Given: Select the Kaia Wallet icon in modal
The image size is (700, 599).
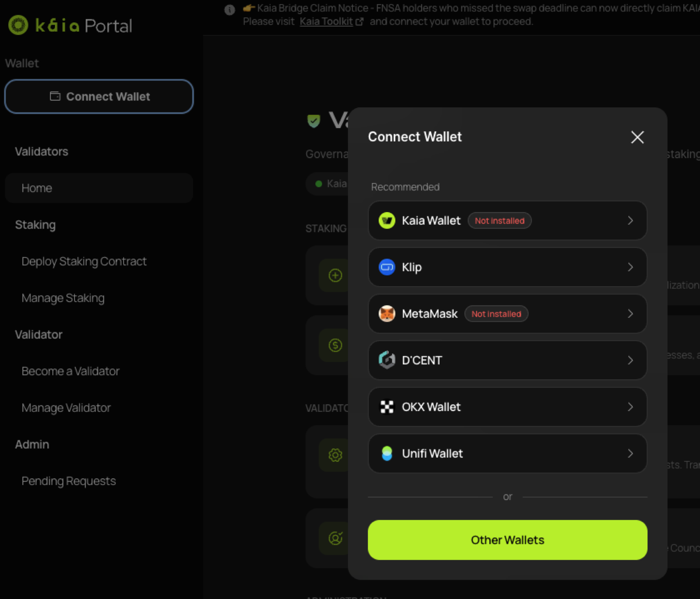Looking at the screenshot, I should click(x=386, y=220).
